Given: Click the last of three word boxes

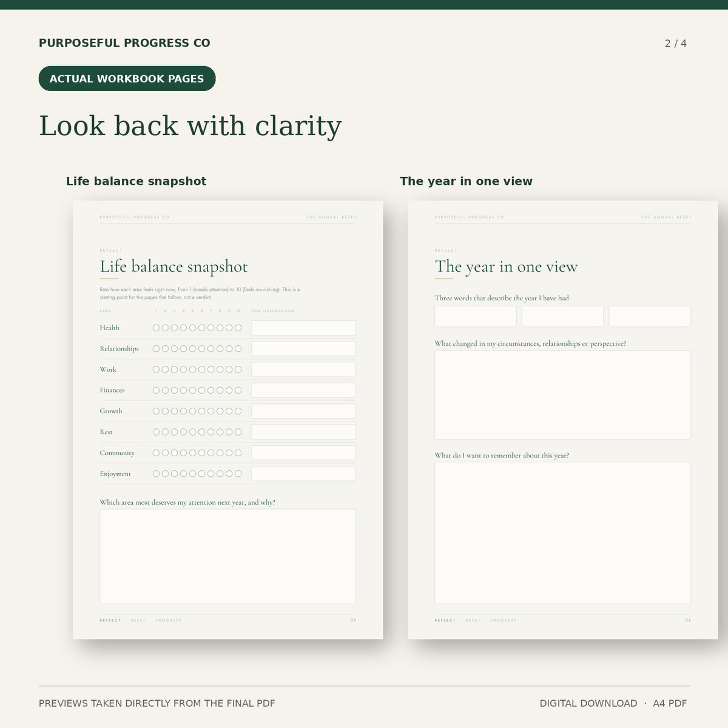Looking at the screenshot, I should click(650, 316).
